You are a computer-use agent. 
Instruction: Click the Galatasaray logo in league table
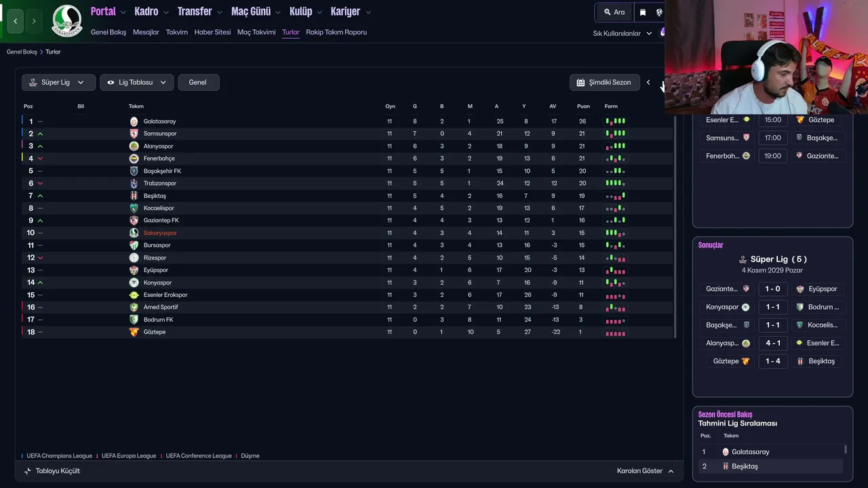tap(134, 121)
